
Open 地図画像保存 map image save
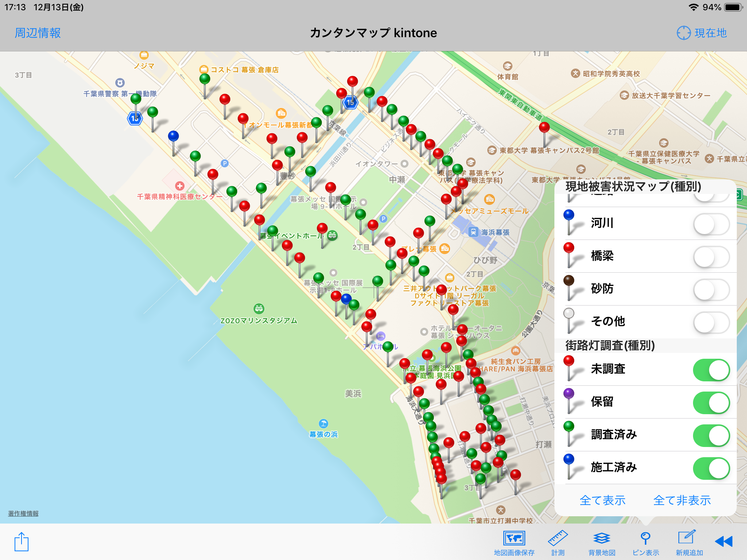tap(514, 543)
